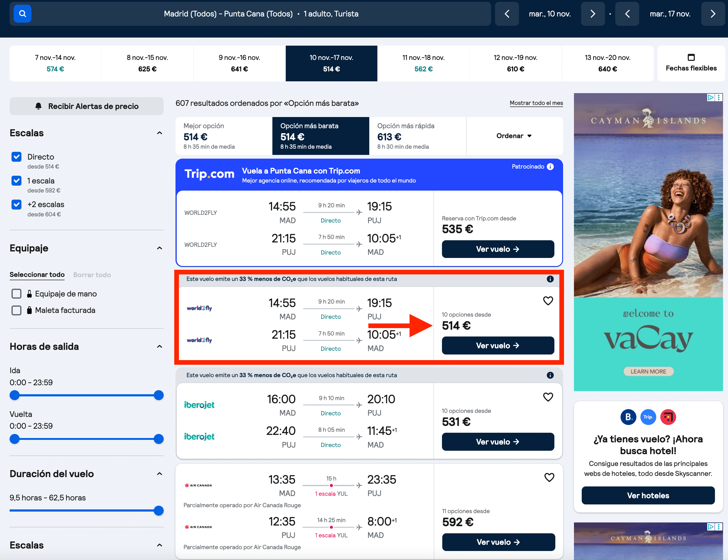Open sponsored info icon next to Patrocinado
This screenshot has height=560, width=728.
click(550, 167)
